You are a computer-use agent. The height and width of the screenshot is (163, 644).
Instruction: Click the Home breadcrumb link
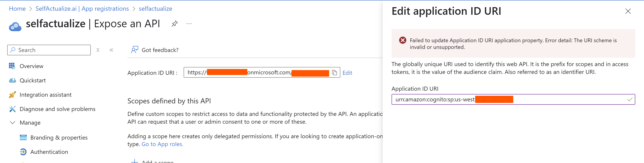click(x=17, y=8)
